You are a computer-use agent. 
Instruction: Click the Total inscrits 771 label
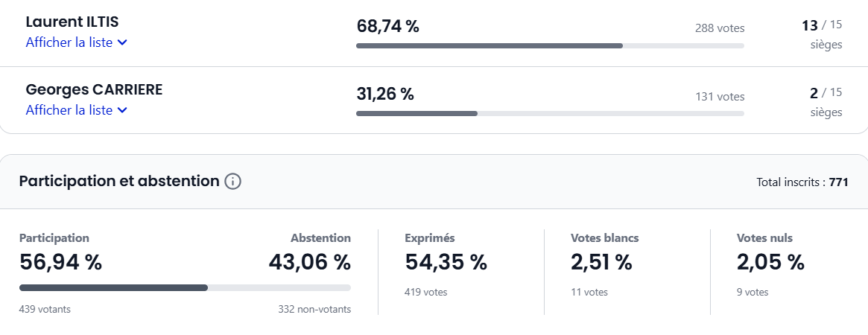point(802,182)
